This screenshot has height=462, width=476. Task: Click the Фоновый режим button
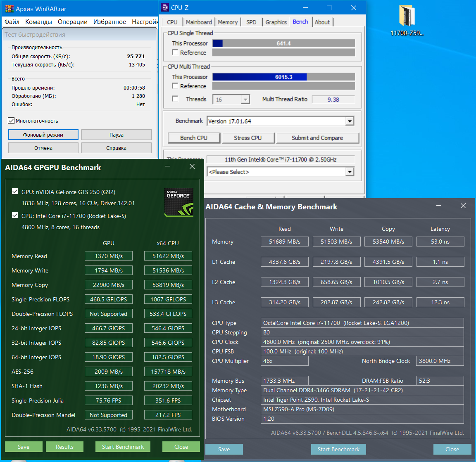pos(43,135)
